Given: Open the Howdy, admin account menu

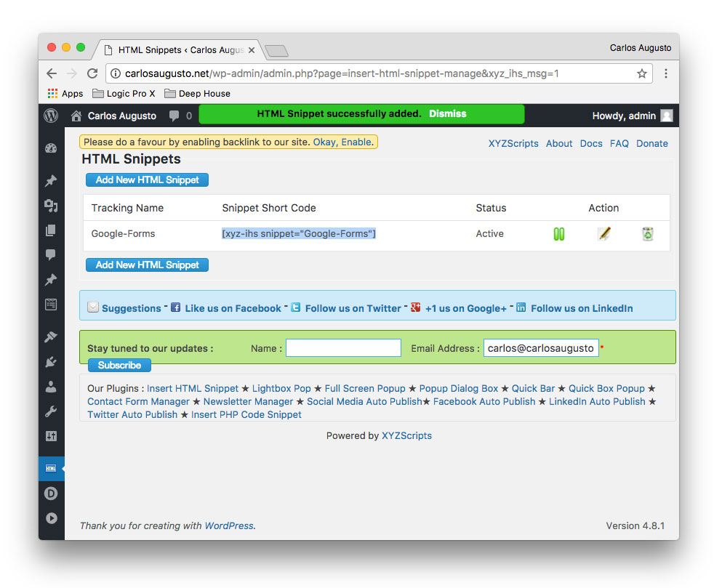Looking at the screenshot, I should [633, 116].
